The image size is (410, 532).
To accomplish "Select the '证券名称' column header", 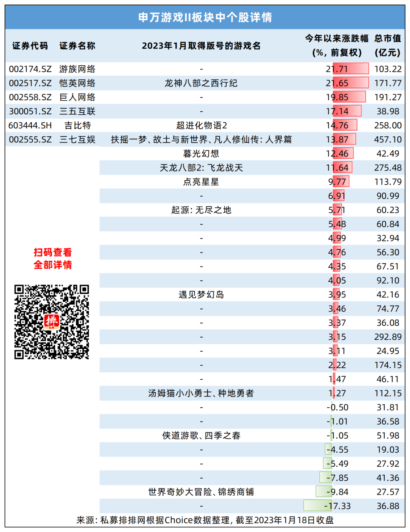I will click(77, 46).
